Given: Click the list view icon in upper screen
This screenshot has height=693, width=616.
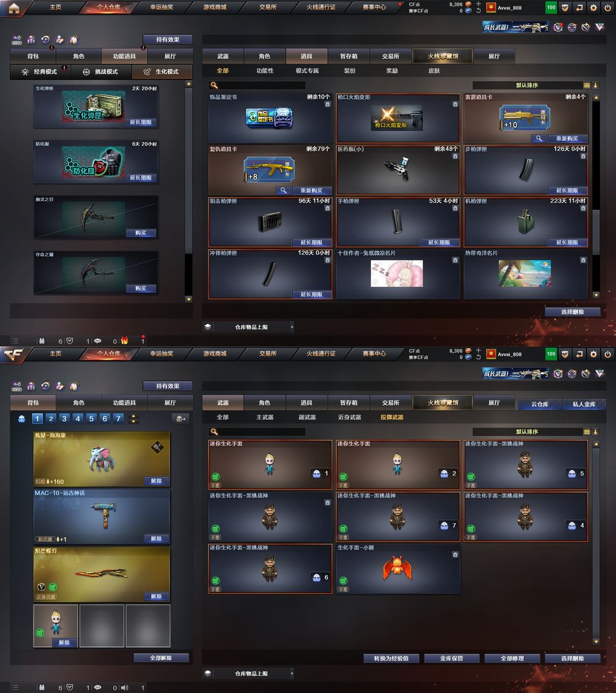Looking at the screenshot, I should (x=586, y=86).
